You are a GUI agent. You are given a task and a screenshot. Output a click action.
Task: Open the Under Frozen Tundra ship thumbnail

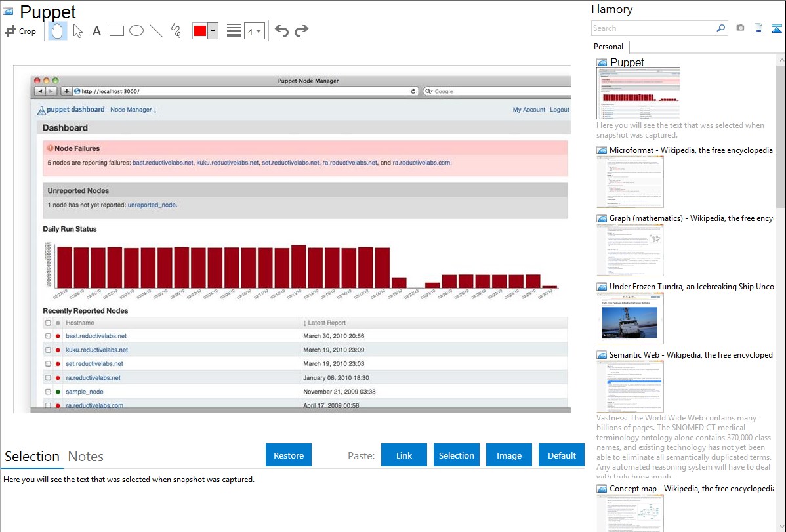click(630, 318)
